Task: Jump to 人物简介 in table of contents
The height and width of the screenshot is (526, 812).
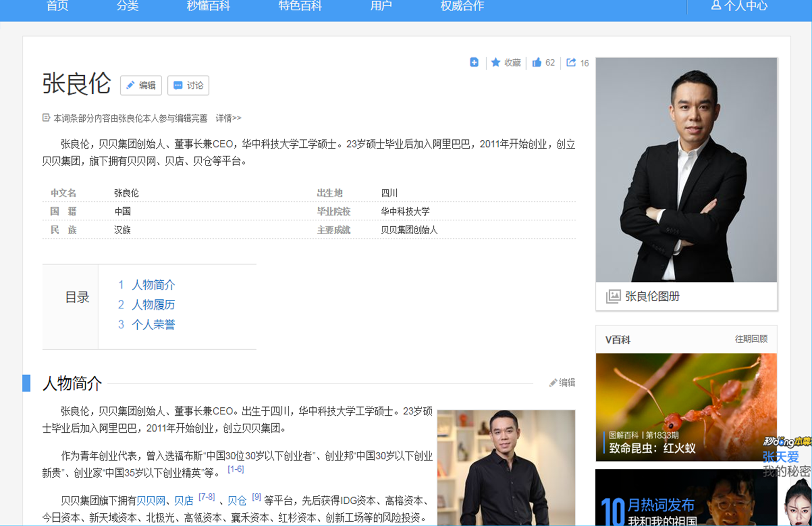Action: click(153, 285)
